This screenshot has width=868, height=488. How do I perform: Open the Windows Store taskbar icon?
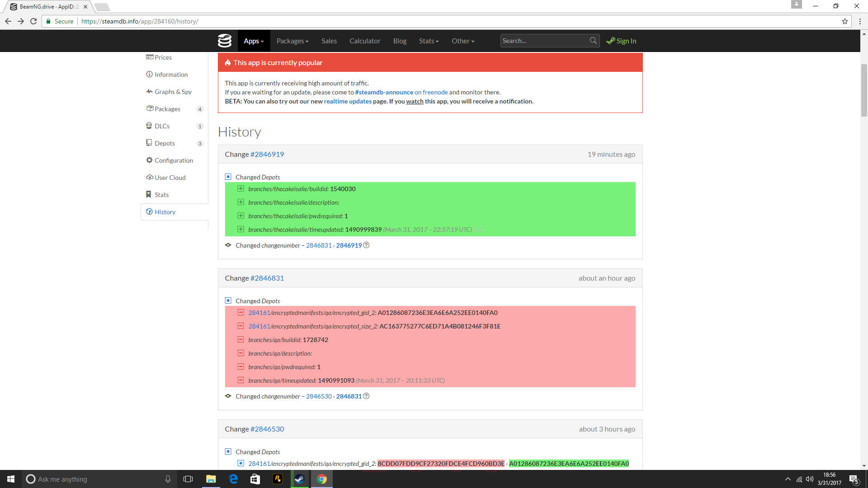(x=255, y=479)
